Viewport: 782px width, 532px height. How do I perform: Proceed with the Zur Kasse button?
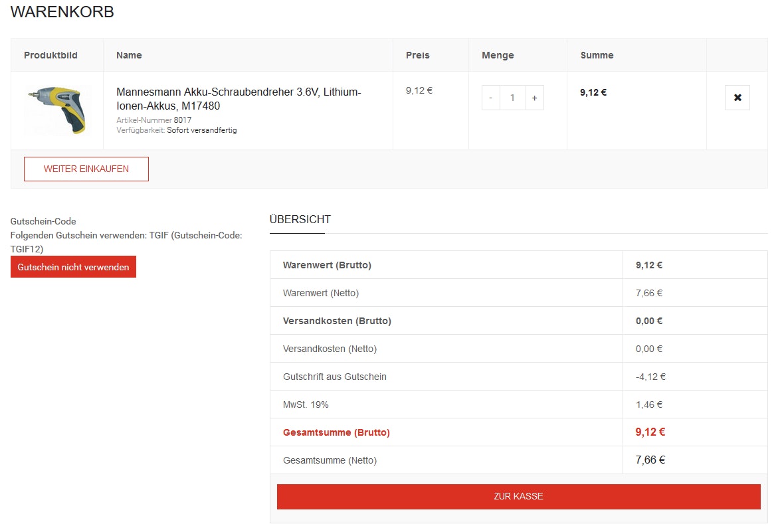pos(518,496)
